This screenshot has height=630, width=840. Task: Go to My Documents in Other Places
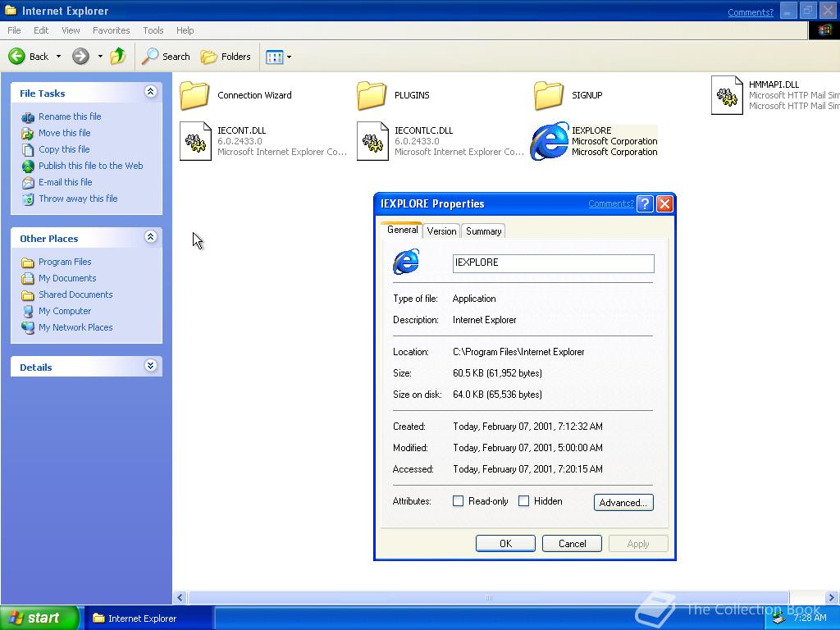[x=67, y=278]
